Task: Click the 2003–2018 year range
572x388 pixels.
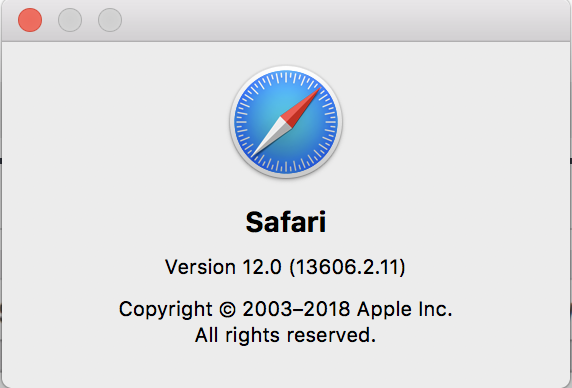Action: (x=296, y=309)
